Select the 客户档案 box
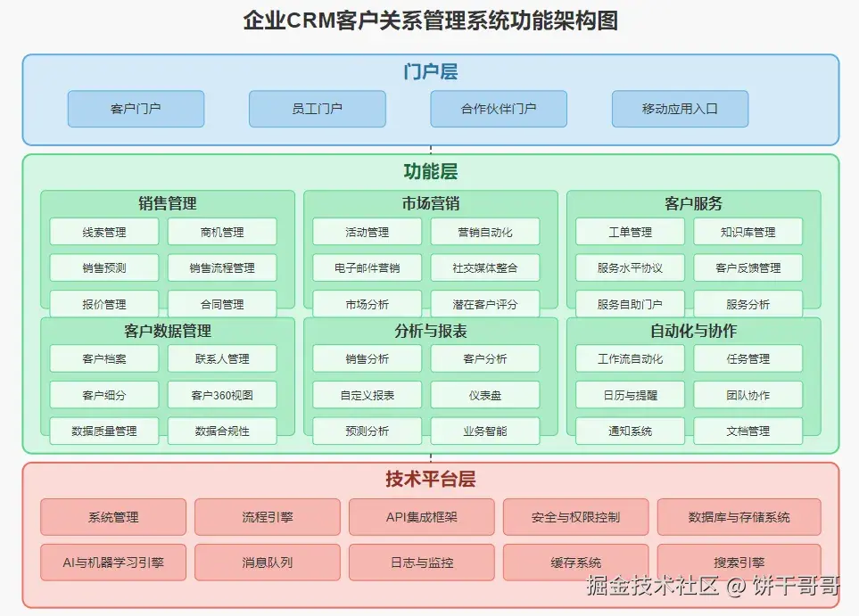The image size is (859, 616). point(104,358)
